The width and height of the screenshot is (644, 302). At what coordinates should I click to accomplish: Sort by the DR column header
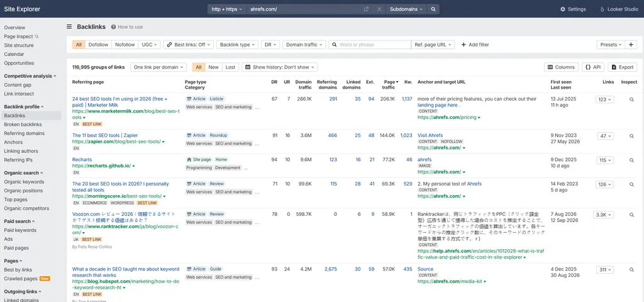274,82
